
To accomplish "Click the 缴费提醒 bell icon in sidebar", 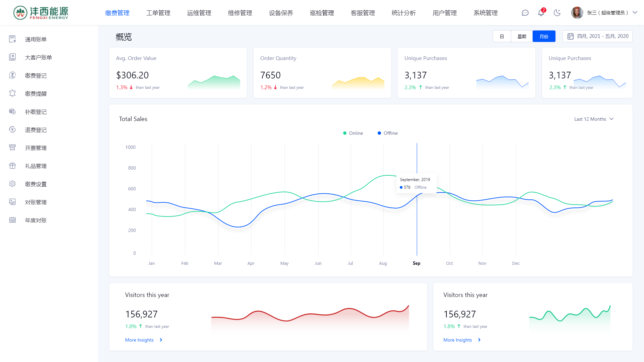I will point(12,93).
